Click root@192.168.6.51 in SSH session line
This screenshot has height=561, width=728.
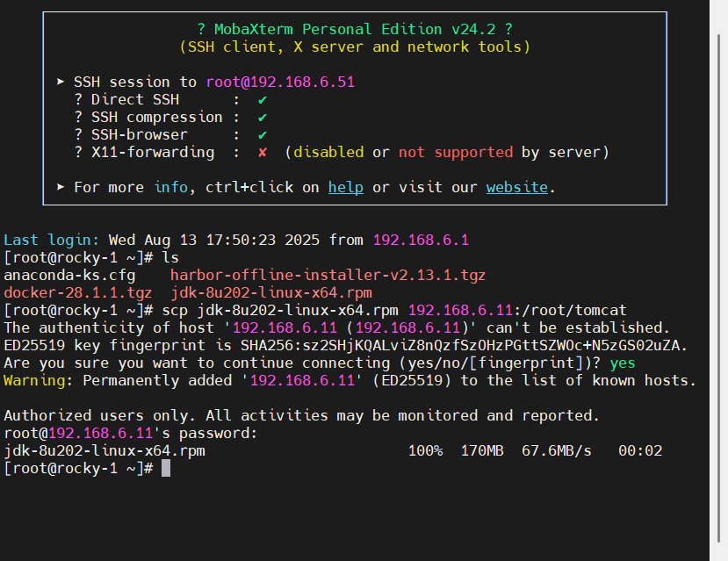coord(280,83)
